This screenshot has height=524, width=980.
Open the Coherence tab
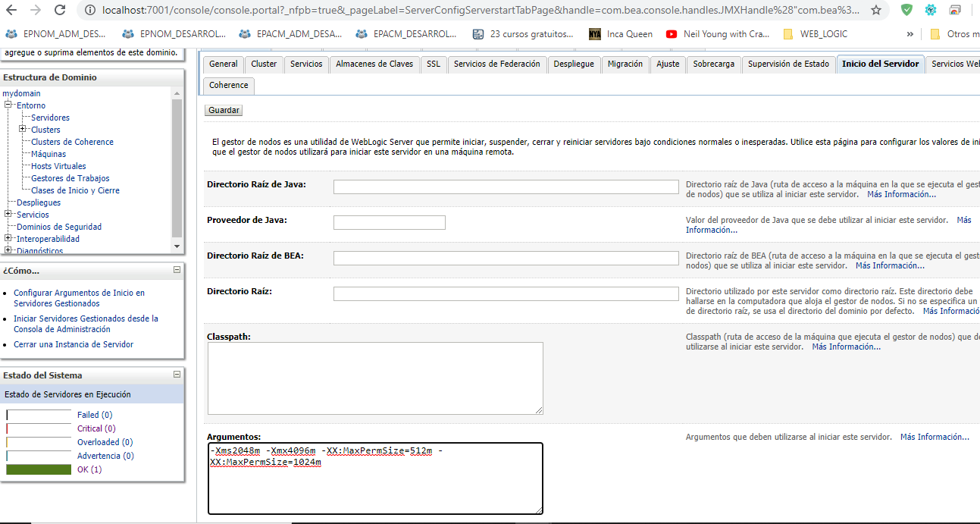[228, 85]
